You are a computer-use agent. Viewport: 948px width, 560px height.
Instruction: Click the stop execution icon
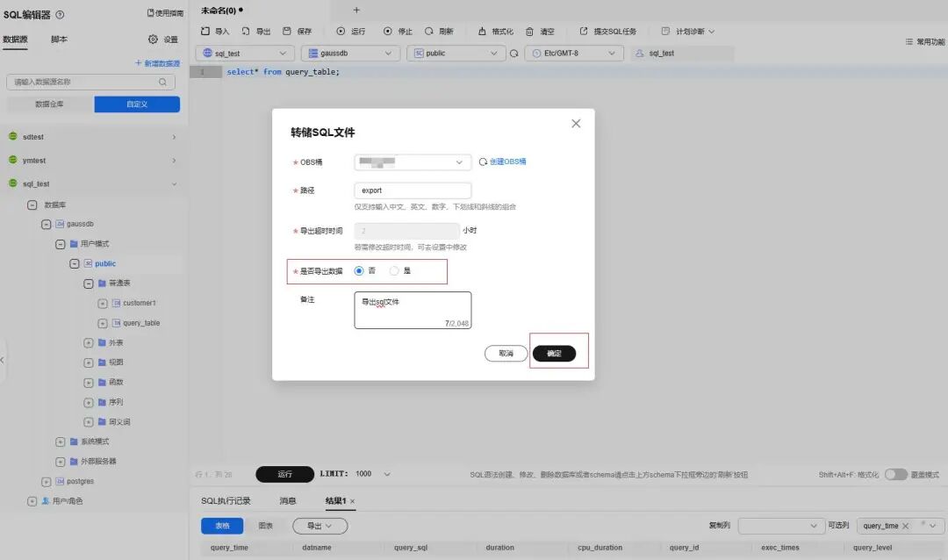(388, 31)
